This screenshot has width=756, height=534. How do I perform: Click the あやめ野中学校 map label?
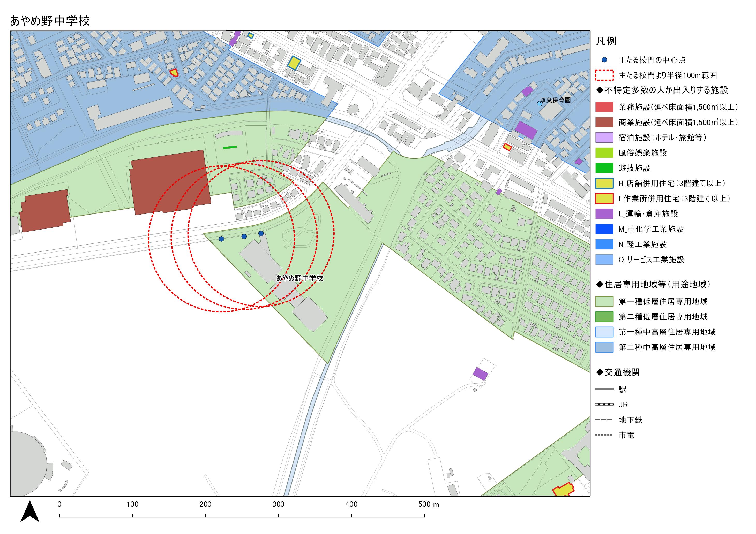pyautogui.click(x=300, y=278)
